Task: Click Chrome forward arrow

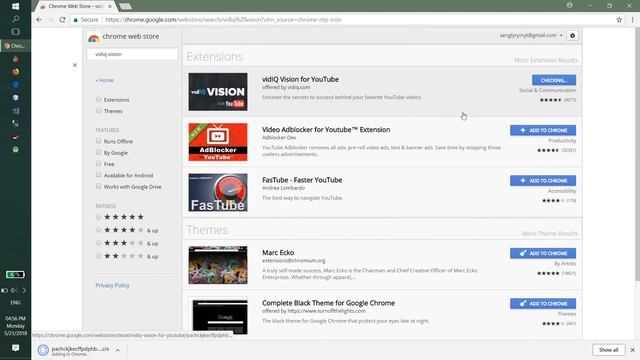Action: click(x=51, y=20)
